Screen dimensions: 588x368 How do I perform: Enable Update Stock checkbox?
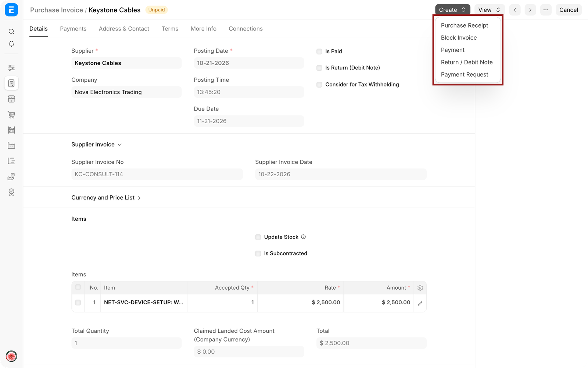click(258, 237)
